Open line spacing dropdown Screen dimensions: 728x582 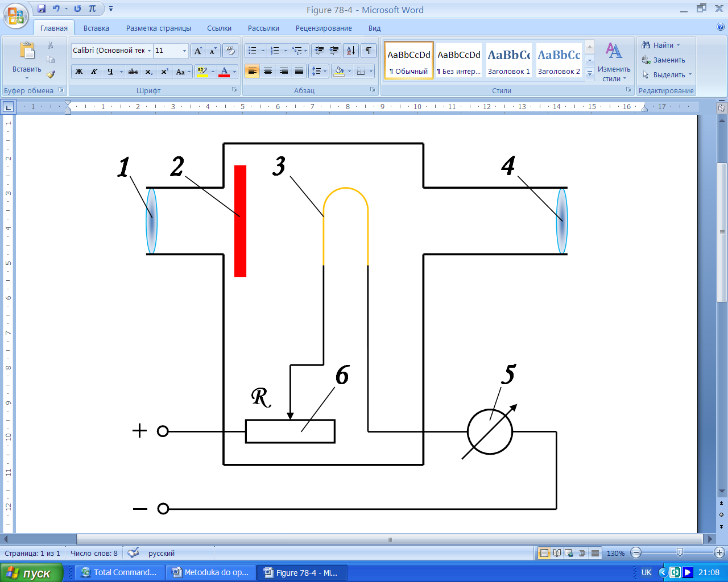[318, 71]
